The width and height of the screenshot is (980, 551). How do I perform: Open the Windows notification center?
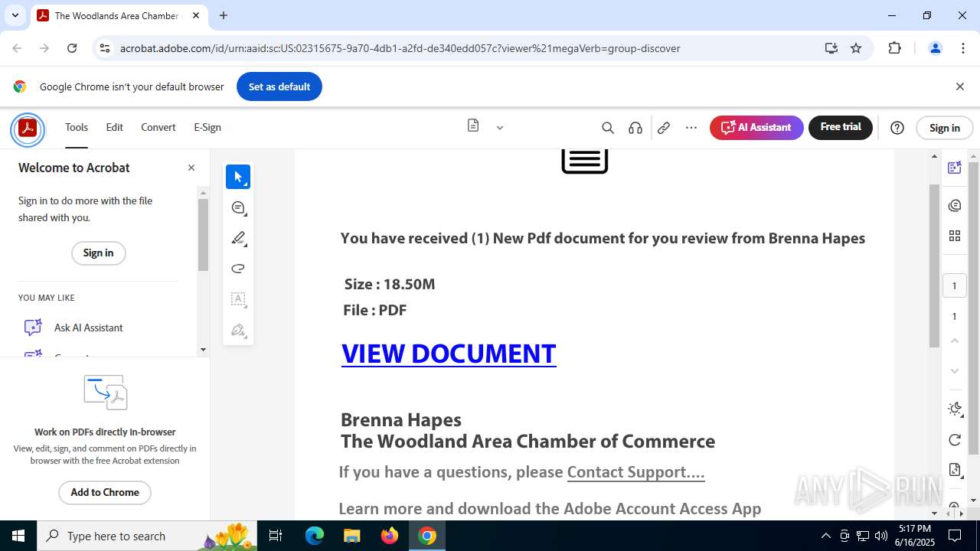pos(955,536)
